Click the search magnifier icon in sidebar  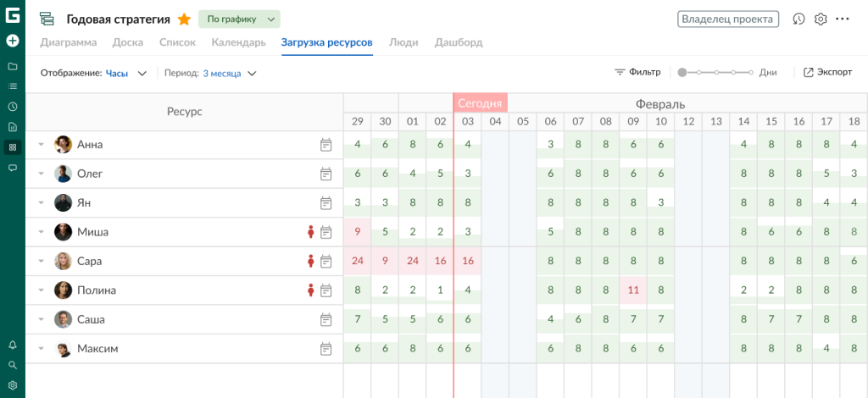(x=12, y=365)
